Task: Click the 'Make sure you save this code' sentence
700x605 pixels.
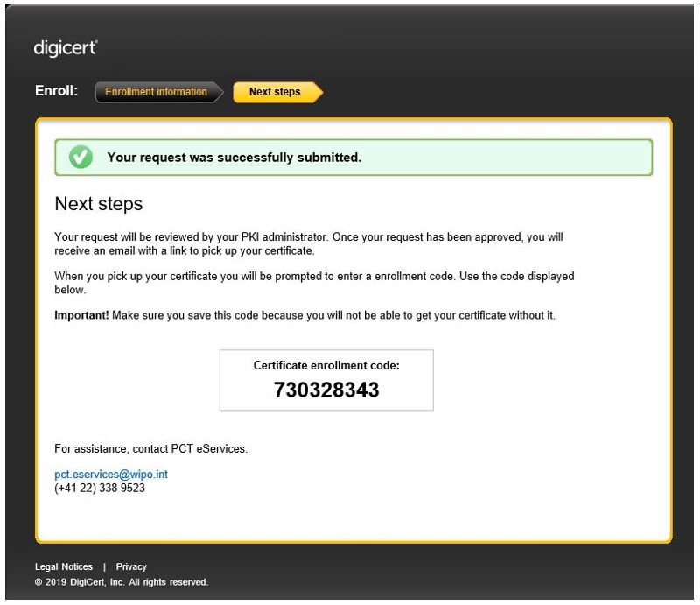Action: [x=332, y=315]
